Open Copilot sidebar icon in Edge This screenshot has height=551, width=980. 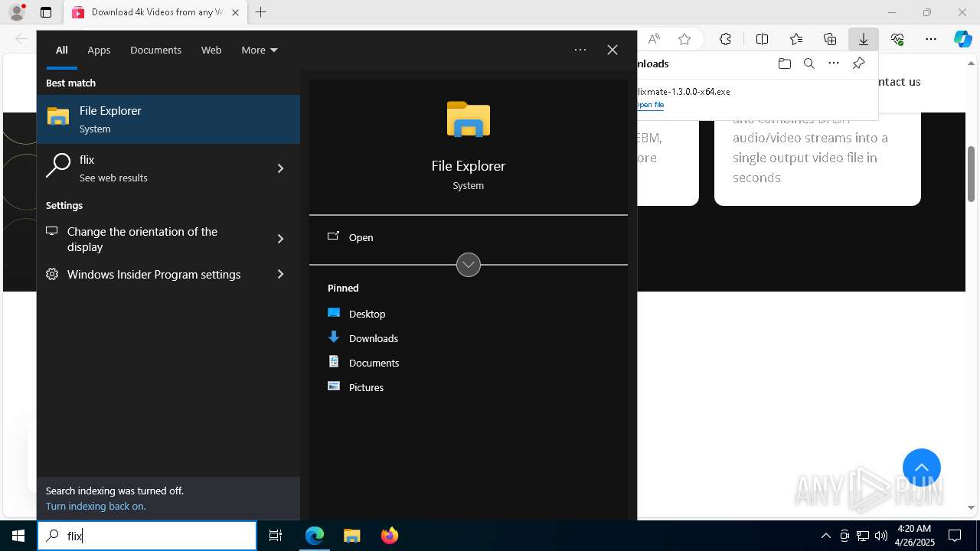pyautogui.click(x=962, y=39)
